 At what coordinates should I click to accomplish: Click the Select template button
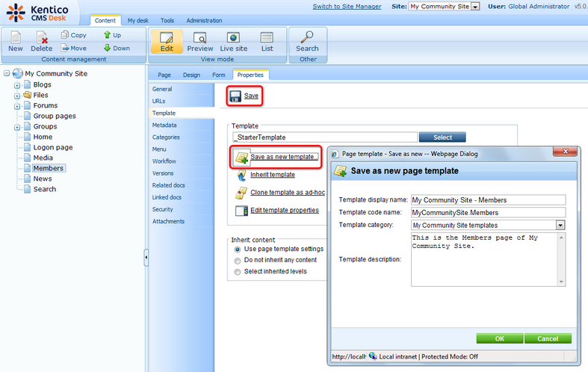click(442, 137)
